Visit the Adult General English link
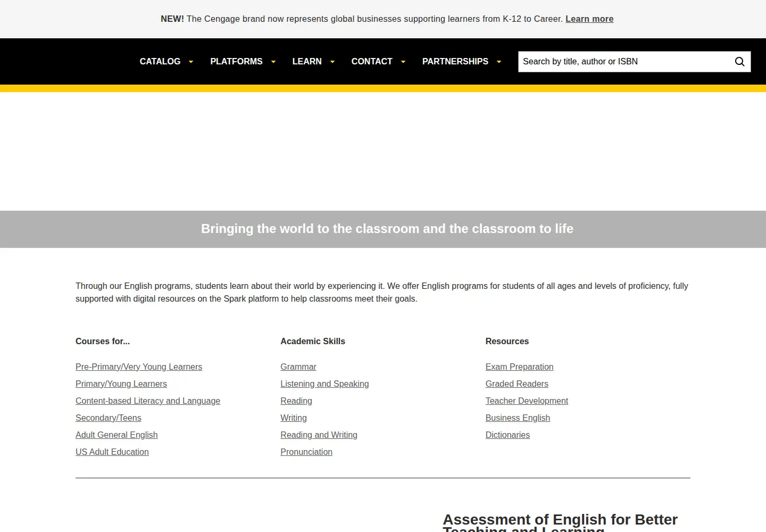Image resolution: width=766 pixels, height=532 pixels. coord(116,435)
